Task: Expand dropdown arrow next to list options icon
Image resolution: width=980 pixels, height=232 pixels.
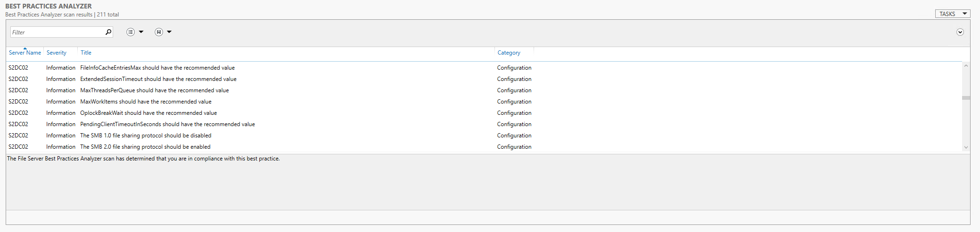Action: tap(141, 32)
